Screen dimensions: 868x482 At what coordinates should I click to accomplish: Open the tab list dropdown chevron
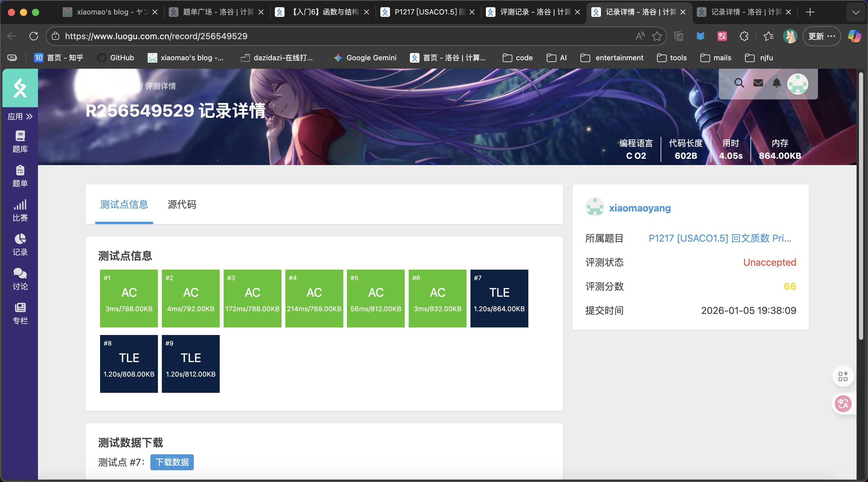click(x=856, y=12)
